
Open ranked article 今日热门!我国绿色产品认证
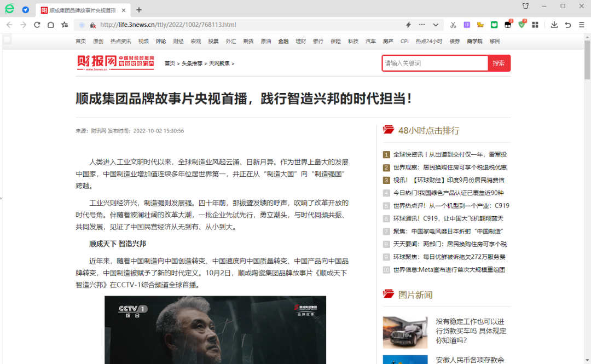point(449,193)
